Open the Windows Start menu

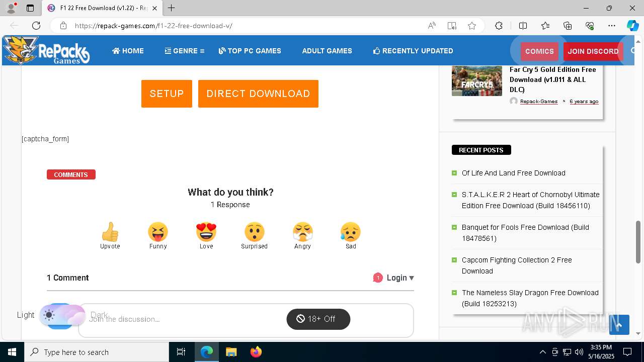click(x=12, y=352)
